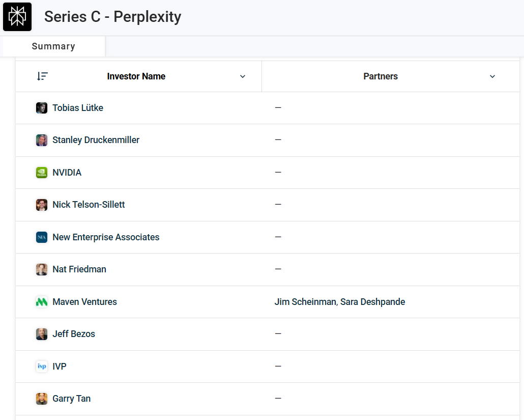This screenshot has width=524, height=420.
Task: Click the sort icon beside Investor Name
Action: [x=42, y=76]
